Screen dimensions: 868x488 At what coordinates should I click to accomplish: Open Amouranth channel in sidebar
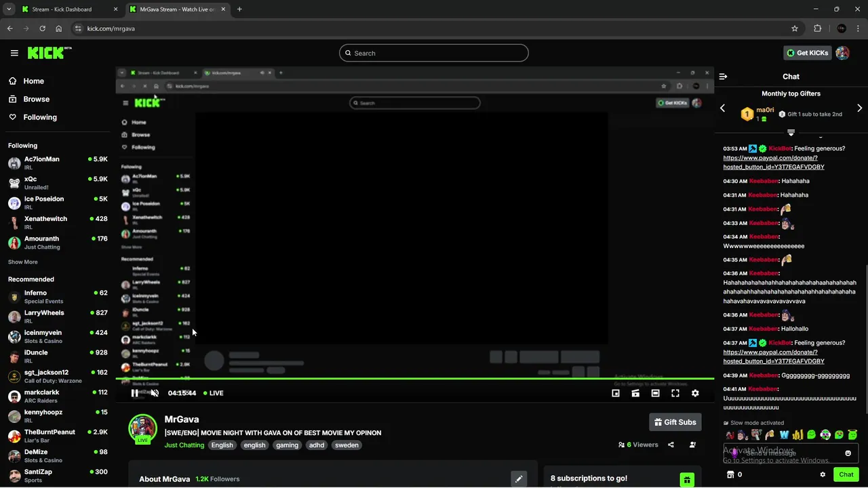pos(58,243)
